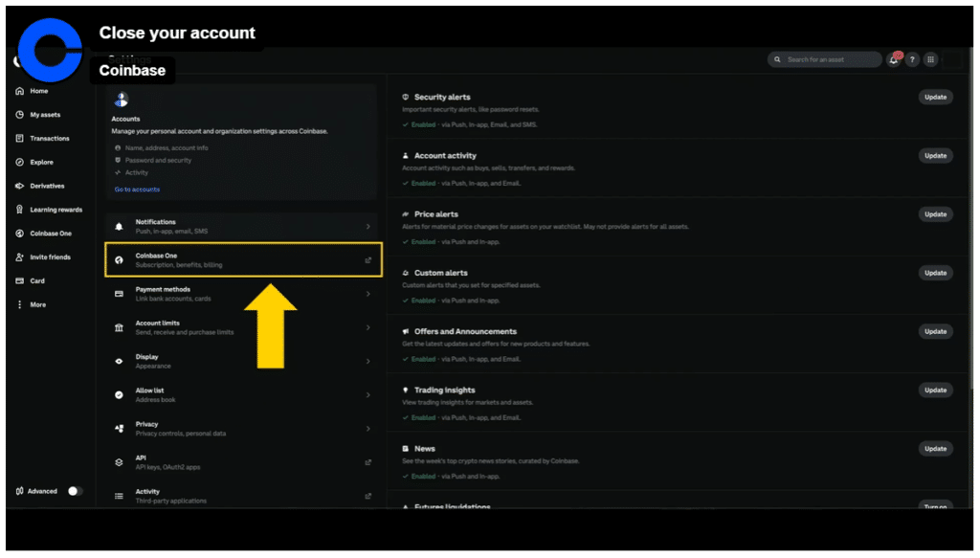Image resolution: width=980 pixels, height=558 pixels.
Task: Update Security alerts settings
Action: [936, 98]
